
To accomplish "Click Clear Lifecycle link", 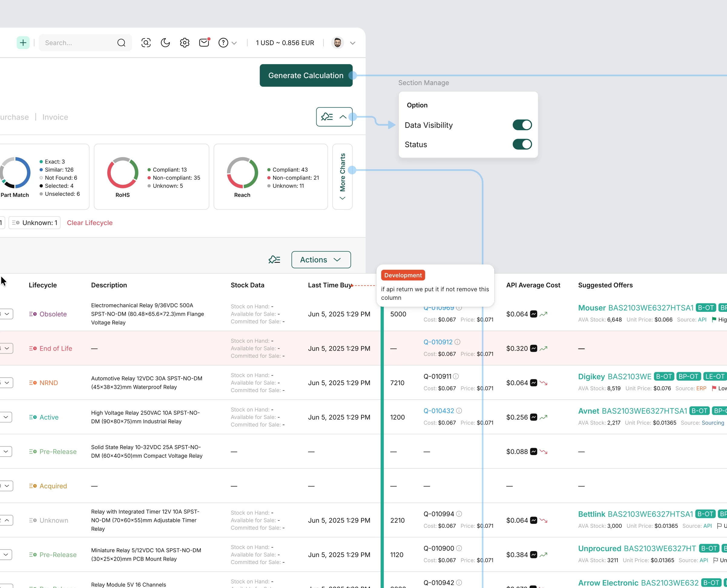I will click(x=90, y=223).
